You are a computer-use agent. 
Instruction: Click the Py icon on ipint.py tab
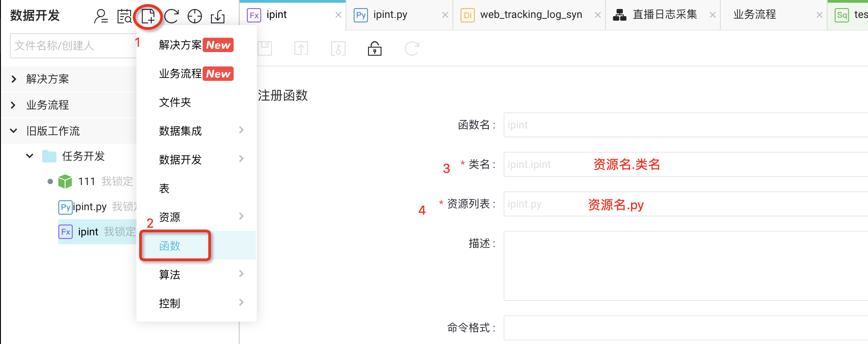pos(361,15)
